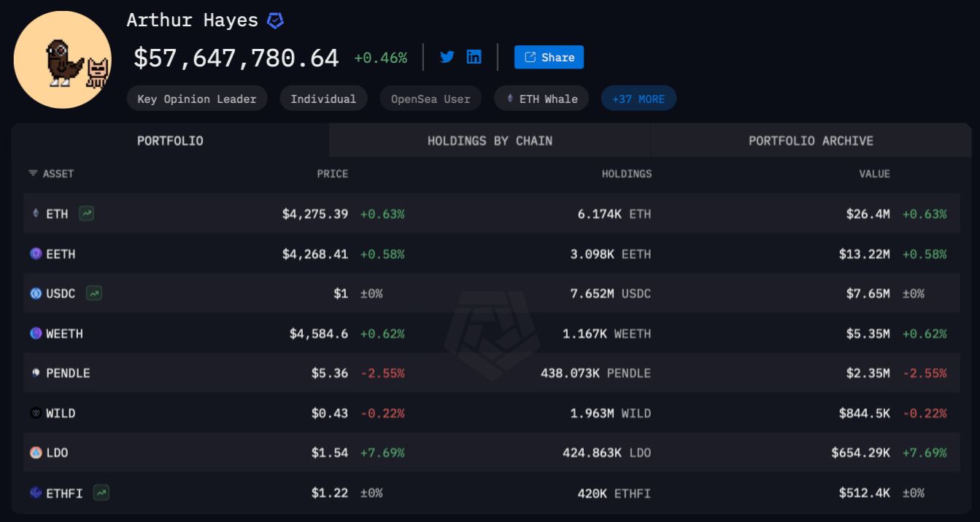Click the $2.35M value cell
The width and height of the screenshot is (980, 522).
click(x=868, y=373)
